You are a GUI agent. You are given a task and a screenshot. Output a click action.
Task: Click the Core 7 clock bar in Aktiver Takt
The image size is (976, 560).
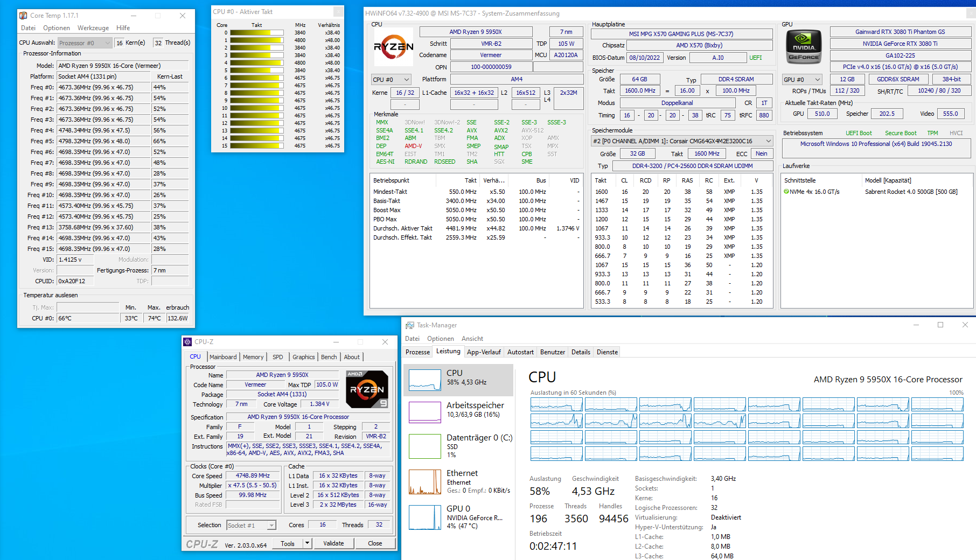[257, 86]
